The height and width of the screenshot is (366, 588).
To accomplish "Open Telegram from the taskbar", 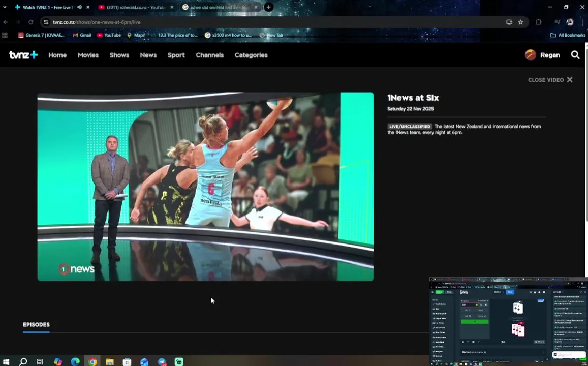I will pos(162,362).
